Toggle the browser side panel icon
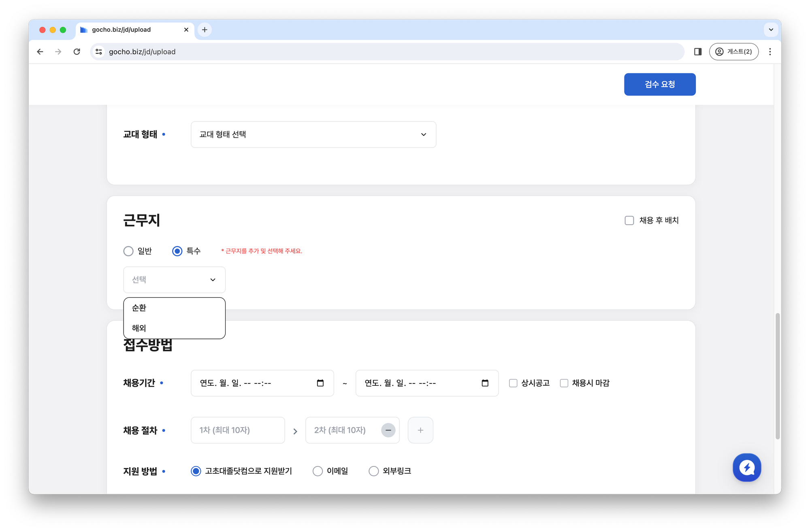The height and width of the screenshot is (532, 810). coord(697,52)
